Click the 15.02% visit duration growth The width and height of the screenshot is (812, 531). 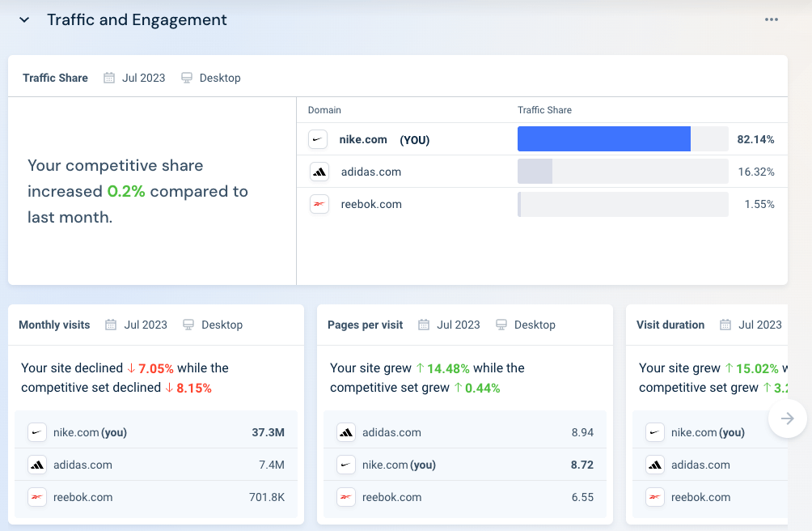pyautogui.click(x=757, y=368)
